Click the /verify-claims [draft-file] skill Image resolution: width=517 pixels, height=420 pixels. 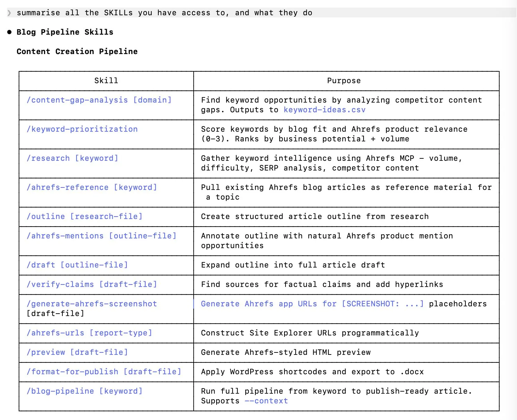92,285
